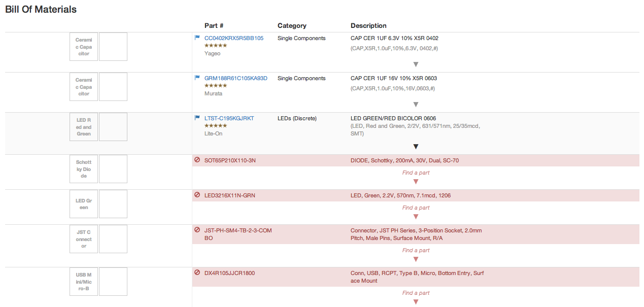Expand the Schottky diode row red arrow

tap(416, 182)
